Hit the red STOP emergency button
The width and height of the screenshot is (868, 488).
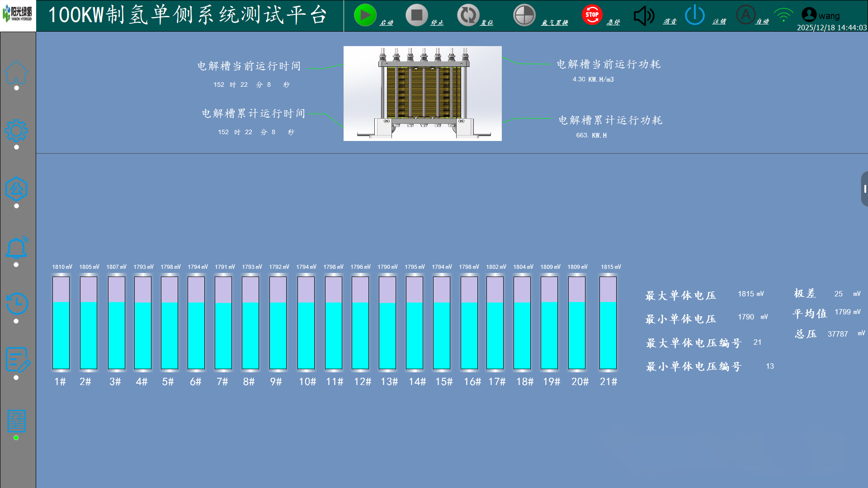click(x=592, y=15)
